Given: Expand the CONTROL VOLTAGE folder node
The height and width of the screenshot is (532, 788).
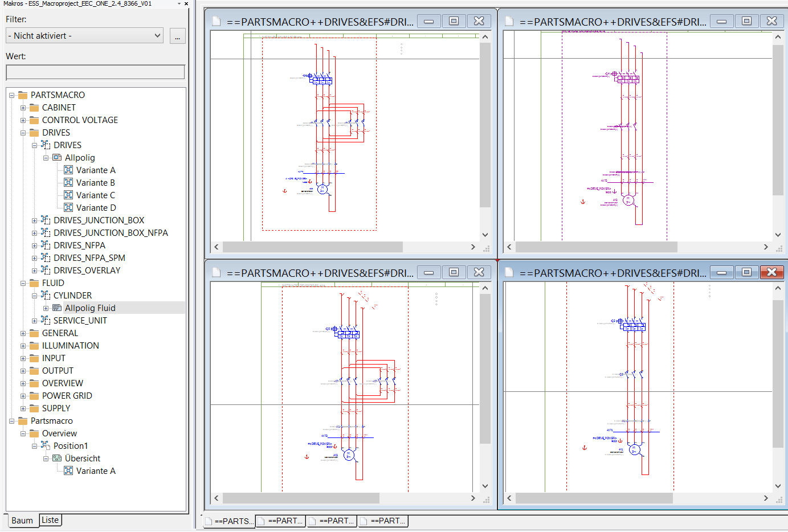Looking at the screenshot, I should point(23,120).
